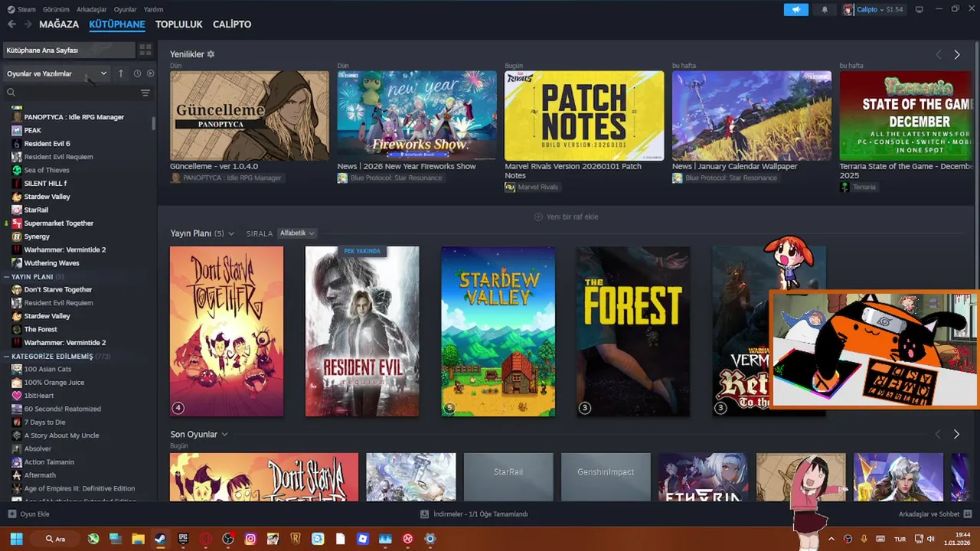The width and height of the screenshot is (980, 551).
Task: Toggle the ready-to-play filter icon
Action: click(x=150, y=73)
